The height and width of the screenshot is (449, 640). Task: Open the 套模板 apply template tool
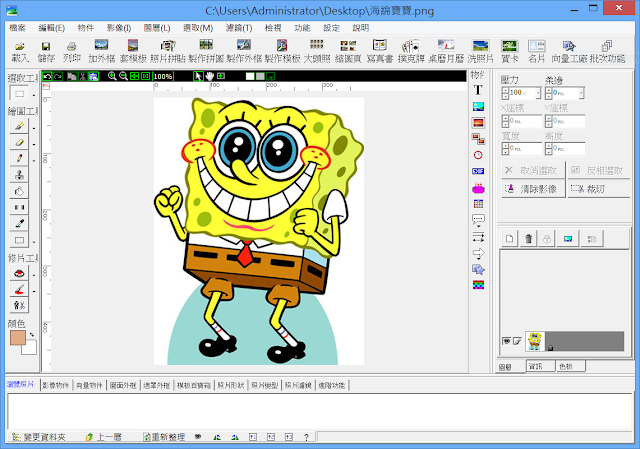point(133,52)
